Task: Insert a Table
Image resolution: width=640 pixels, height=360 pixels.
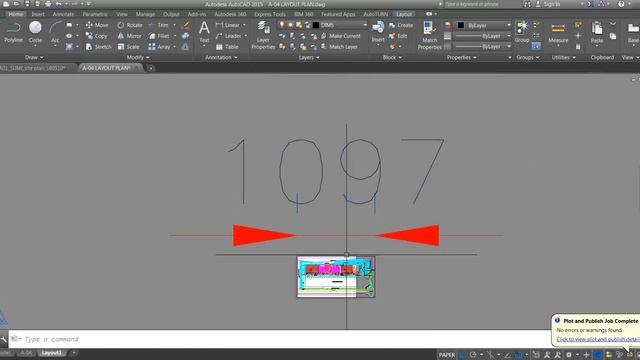Action: pyautogui.click(x=227, y=47)
